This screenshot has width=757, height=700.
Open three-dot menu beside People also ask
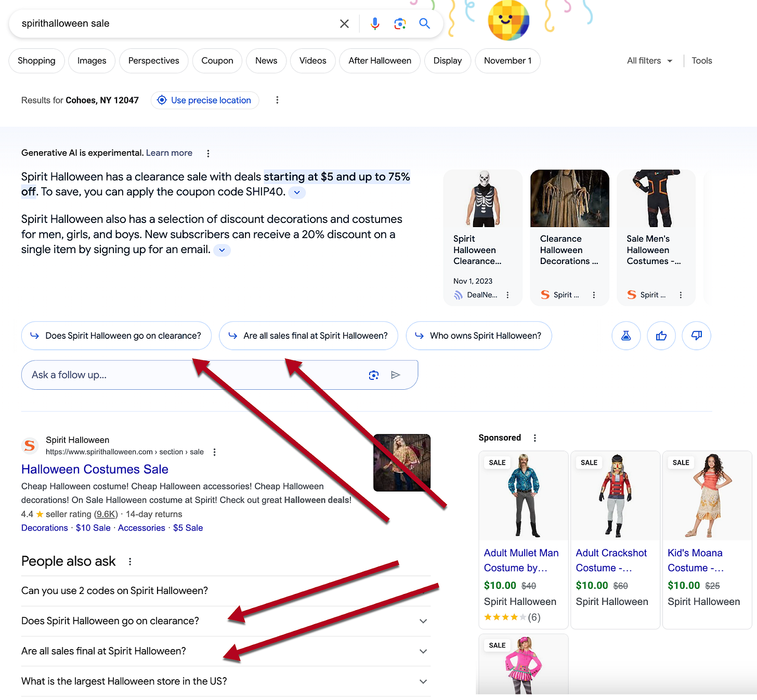point(130,561)
